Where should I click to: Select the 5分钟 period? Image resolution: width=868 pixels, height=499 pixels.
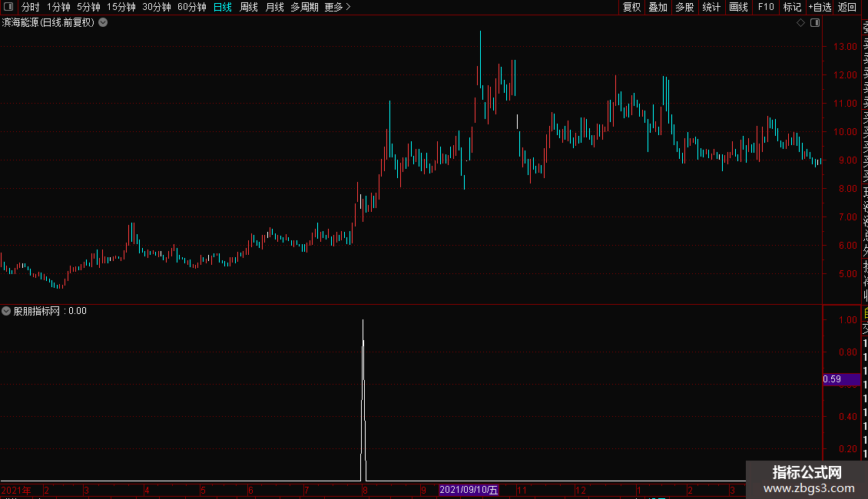88,7
